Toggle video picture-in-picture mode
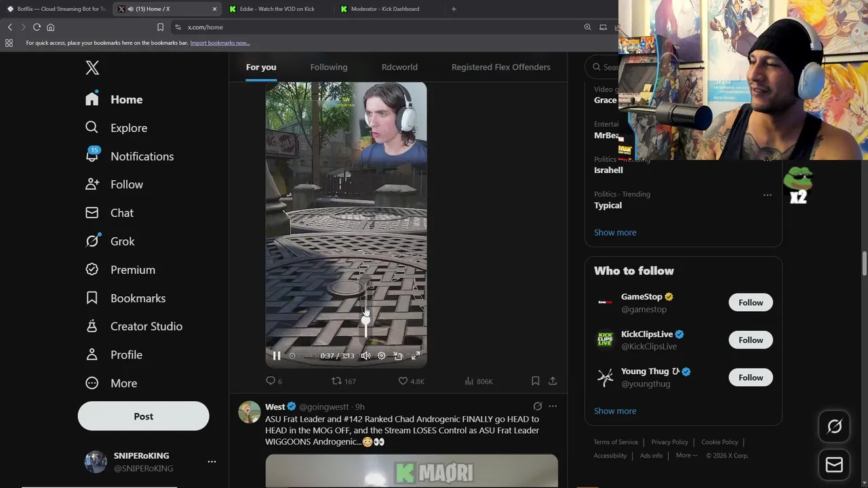This screenshot has height=488, width=868. point(398,356)
